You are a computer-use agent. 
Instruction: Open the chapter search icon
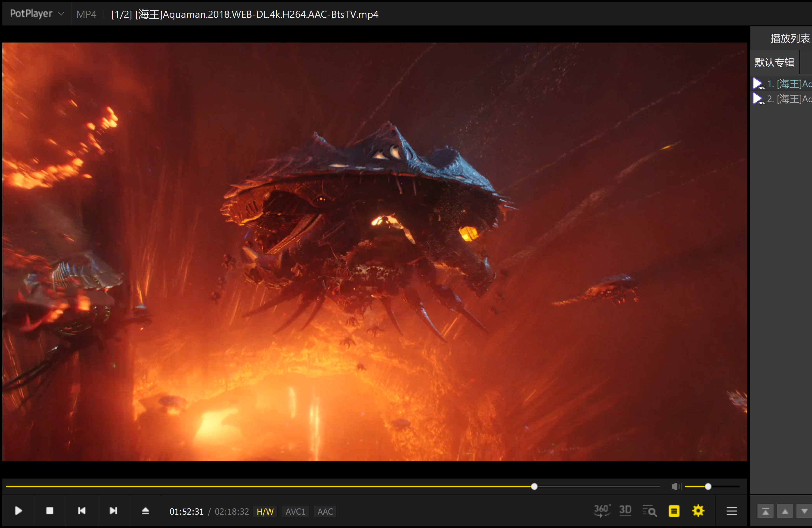click(x=650, y=511)
